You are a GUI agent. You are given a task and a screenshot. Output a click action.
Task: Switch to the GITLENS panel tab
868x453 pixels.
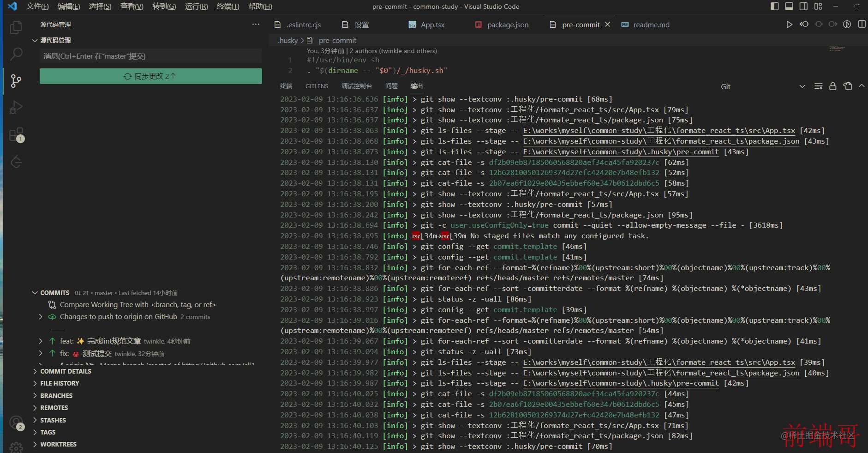pos(317,86)
